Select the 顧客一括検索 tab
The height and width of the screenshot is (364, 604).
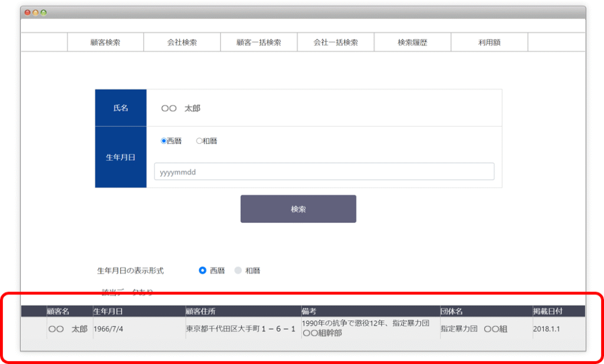pyautogui.click(x=258, y=42)
